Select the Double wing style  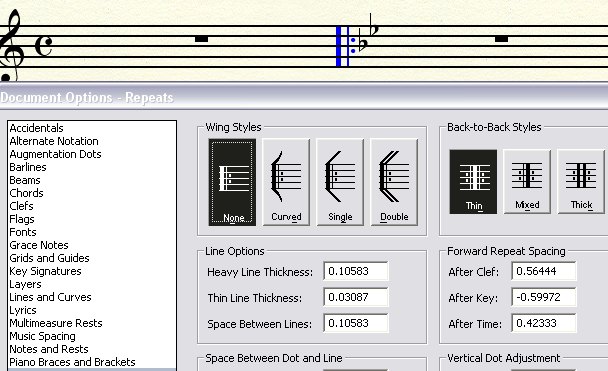[394, 182]
